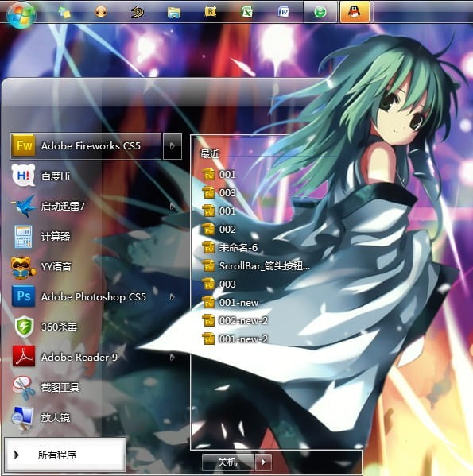The width and height of the screenshot is (473, 476).
Task: Launch Adobe Fireworks CS5 from Start menu
Action: coord(86,146)
